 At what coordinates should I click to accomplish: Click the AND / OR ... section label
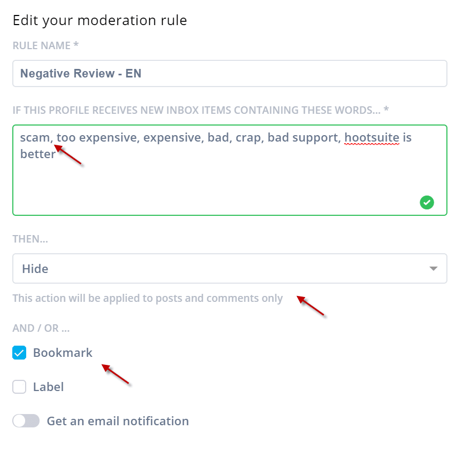[41, 328]
